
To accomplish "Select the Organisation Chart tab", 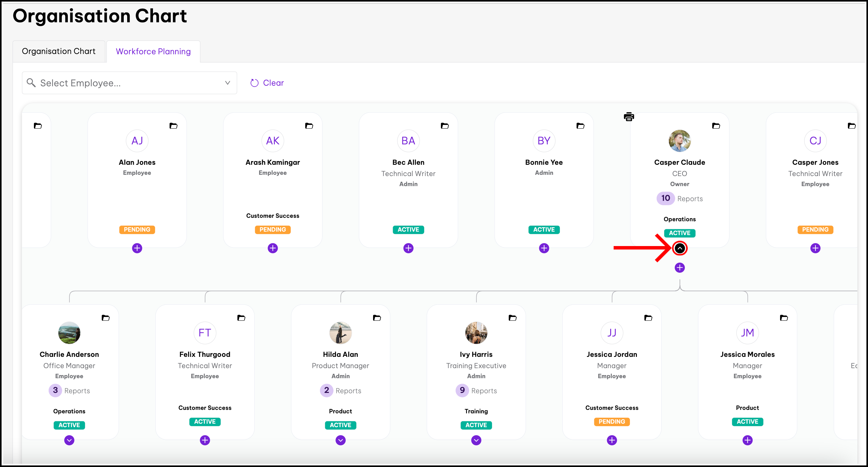I will (x=59, y=51).
